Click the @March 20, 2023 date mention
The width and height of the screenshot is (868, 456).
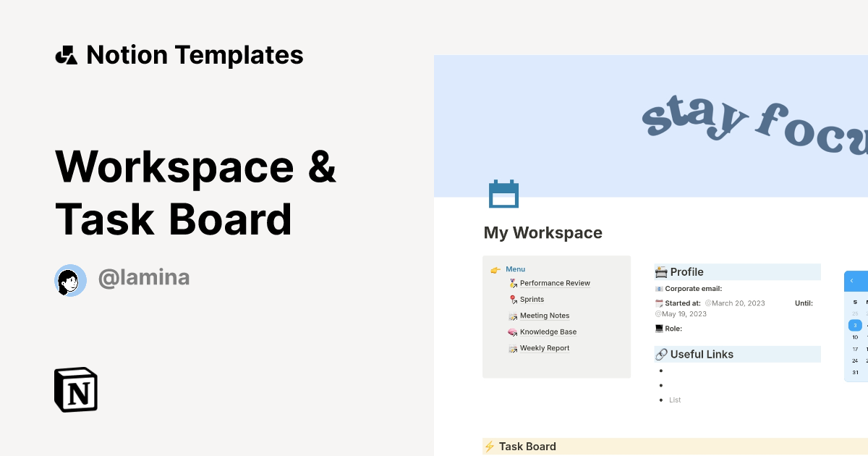pos(735,303)
